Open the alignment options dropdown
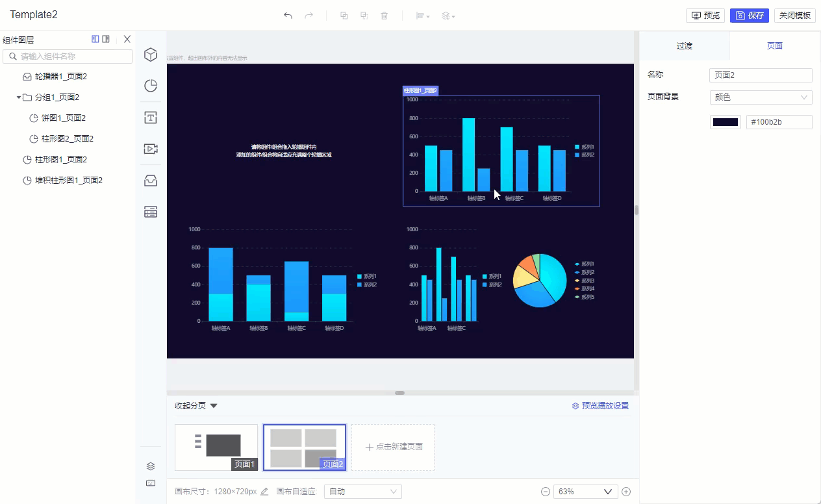 (x=423, y=16)
